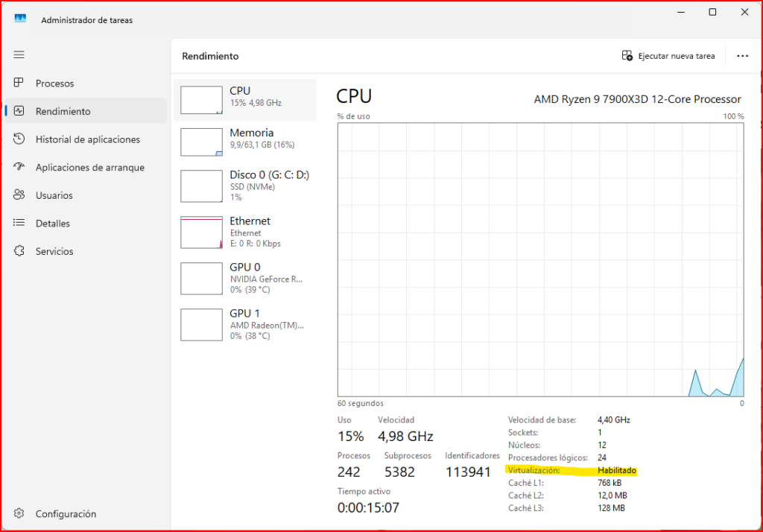
Task: Maximize the Administrador de tareas window
Action: 712,12
